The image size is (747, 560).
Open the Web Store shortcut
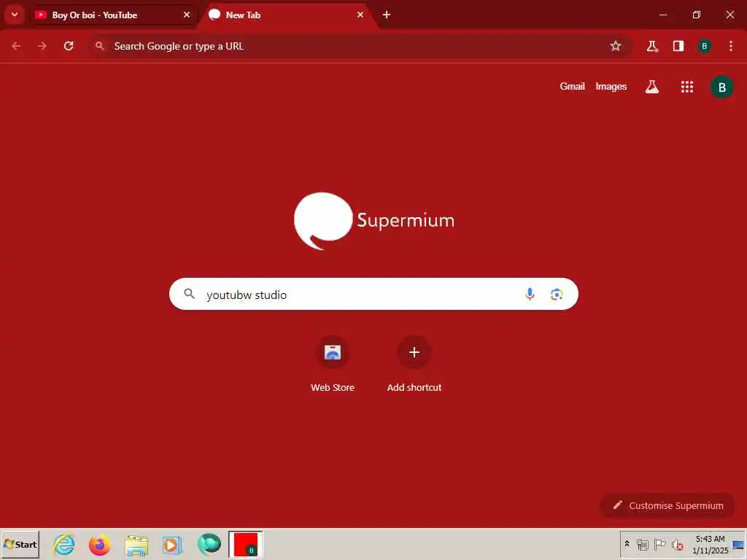point(333,365)
